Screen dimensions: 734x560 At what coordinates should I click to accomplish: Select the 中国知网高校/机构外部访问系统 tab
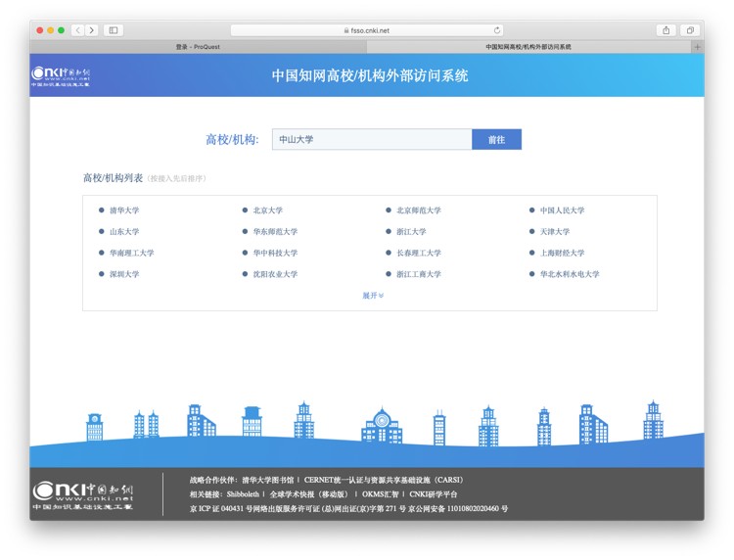528,47
